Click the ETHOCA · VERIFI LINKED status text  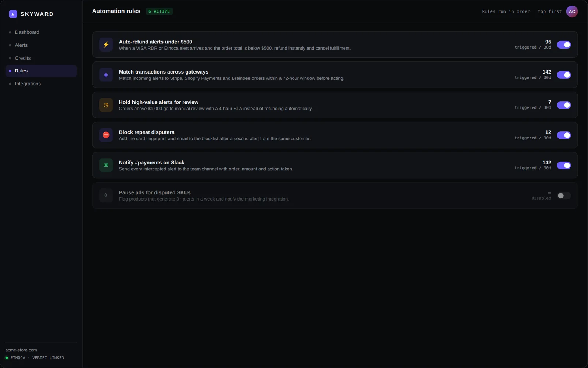pyautogui.click(x=37, y=358)
